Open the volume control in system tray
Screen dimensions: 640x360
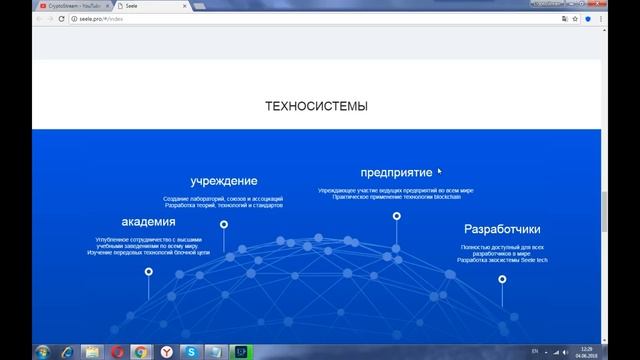pos(565,352)
